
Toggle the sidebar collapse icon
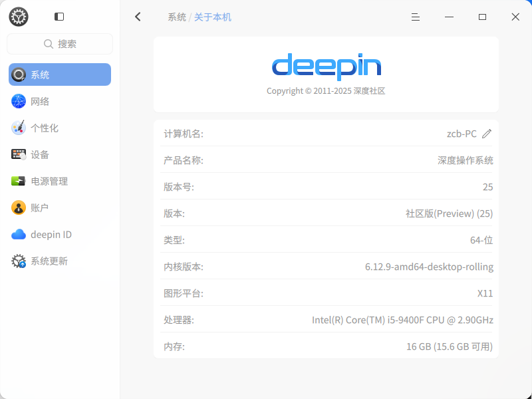59,17
